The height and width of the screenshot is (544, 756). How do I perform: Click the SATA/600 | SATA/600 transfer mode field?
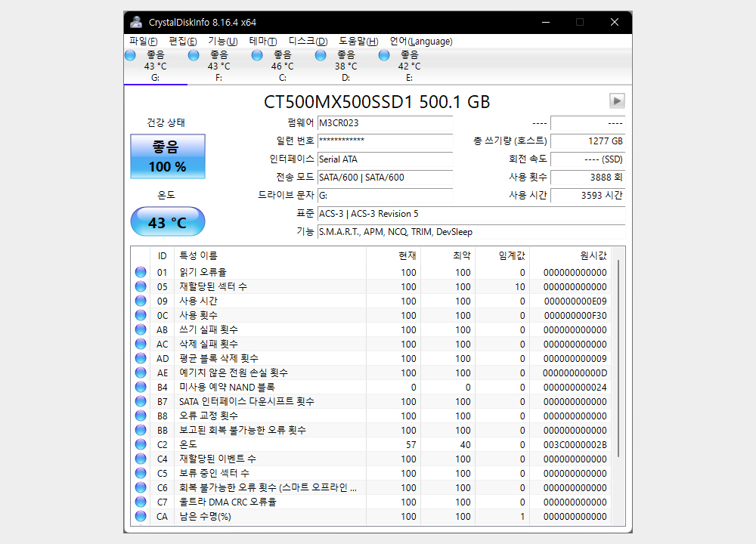[x=386, y=178]
